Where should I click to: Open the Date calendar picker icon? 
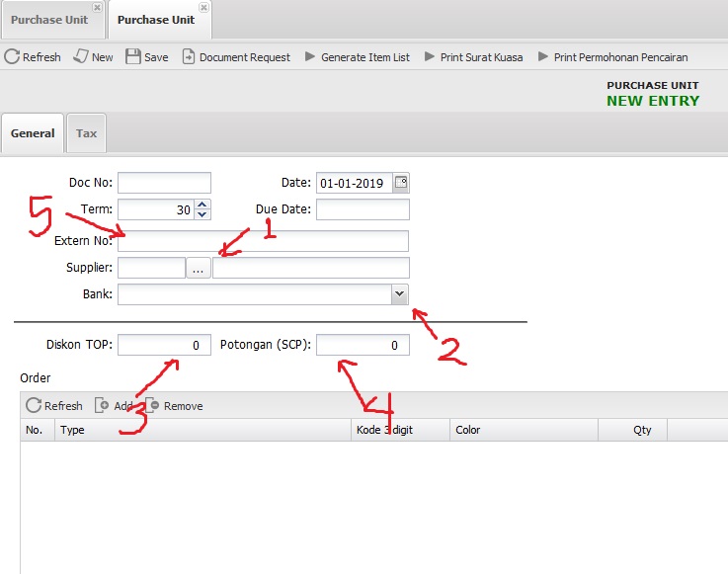[401, 183]
